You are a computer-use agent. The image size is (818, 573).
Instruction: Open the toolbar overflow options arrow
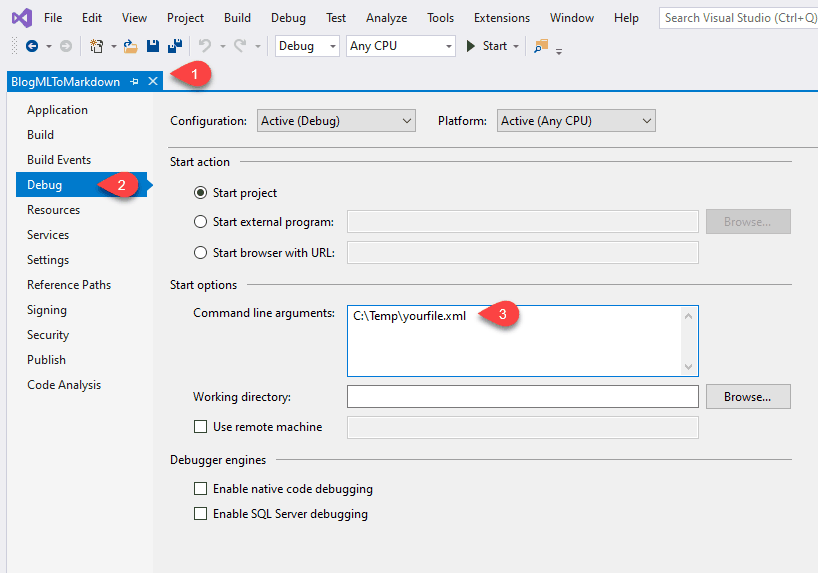point(559,51)
